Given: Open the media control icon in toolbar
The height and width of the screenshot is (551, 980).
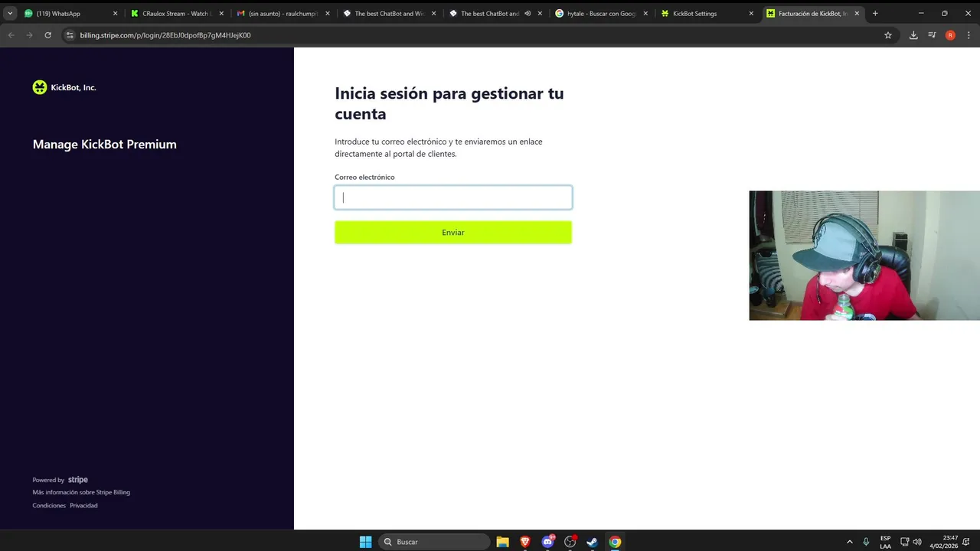Looking at the screenshot, I should tap(932, 35).
